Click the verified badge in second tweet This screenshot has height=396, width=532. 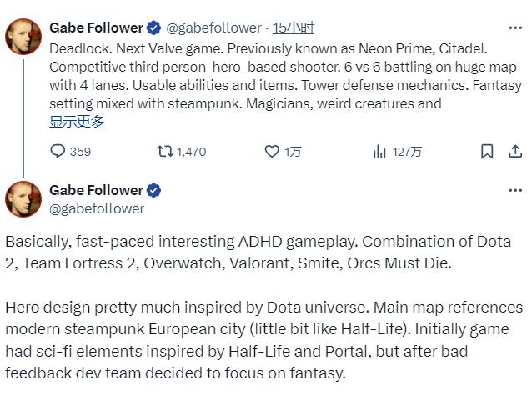154,191
